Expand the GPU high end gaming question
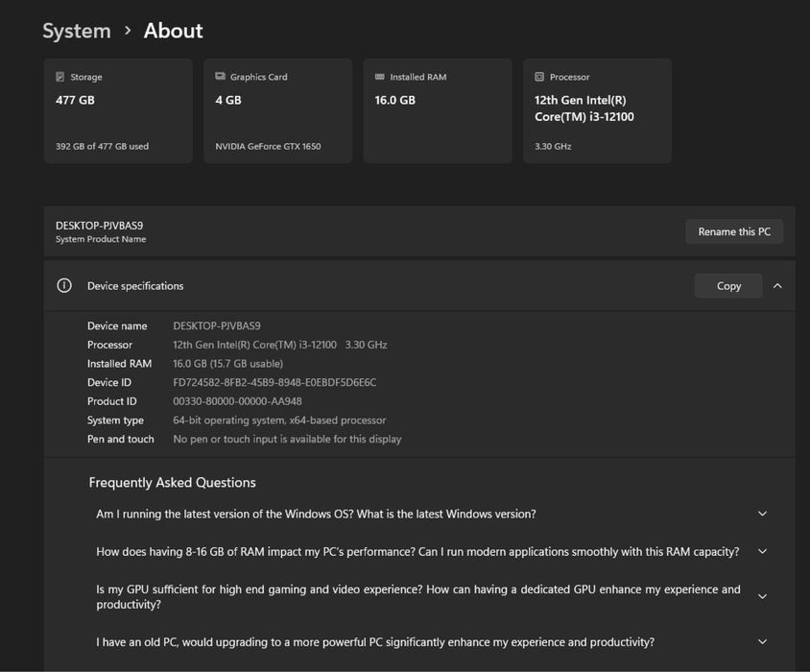The width and height of the screenshot is (810, 672). 763,596
